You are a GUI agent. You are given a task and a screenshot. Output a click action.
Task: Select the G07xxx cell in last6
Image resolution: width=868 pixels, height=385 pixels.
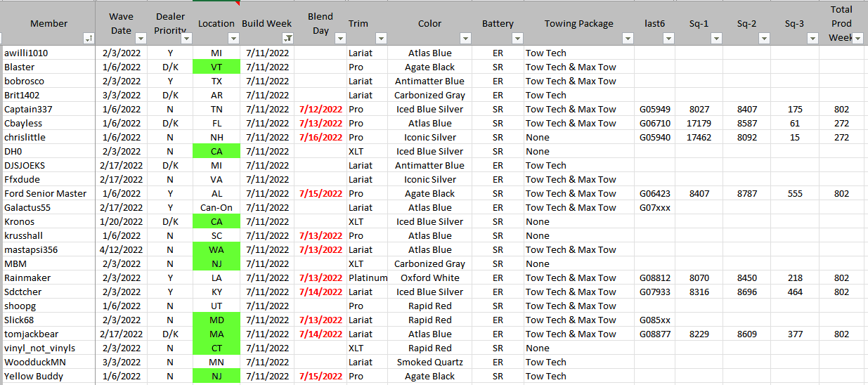pos(655,208)
